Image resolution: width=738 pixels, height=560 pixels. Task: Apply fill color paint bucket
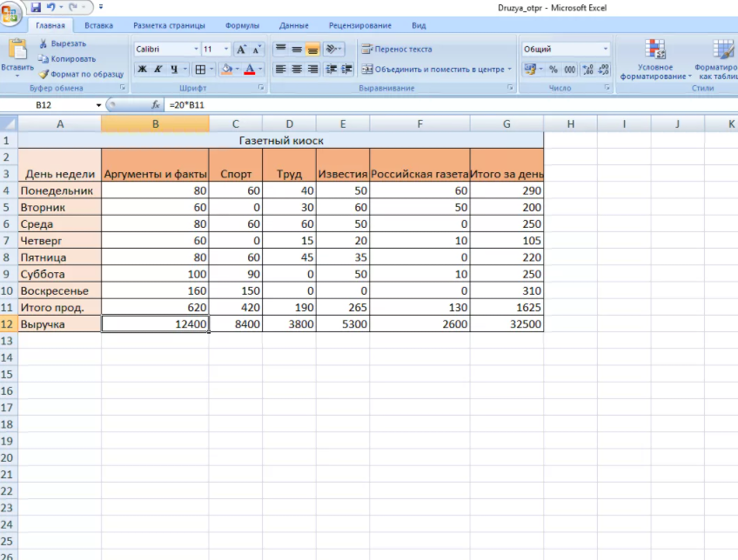227,69
